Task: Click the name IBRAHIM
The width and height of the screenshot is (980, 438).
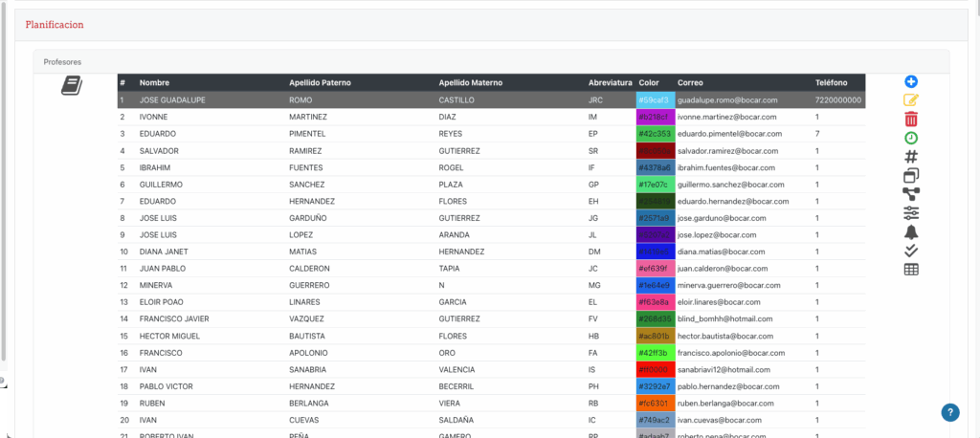Action: point(155,167)
